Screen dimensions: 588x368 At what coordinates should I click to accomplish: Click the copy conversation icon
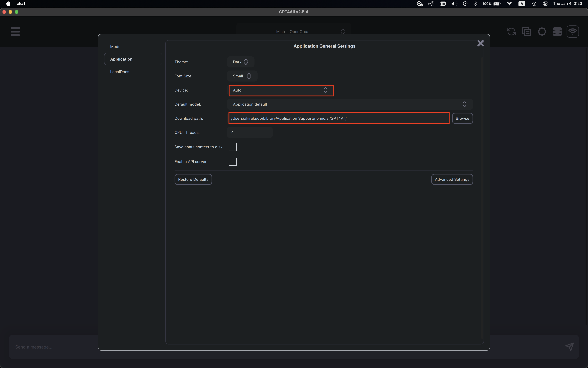[527, 32]
